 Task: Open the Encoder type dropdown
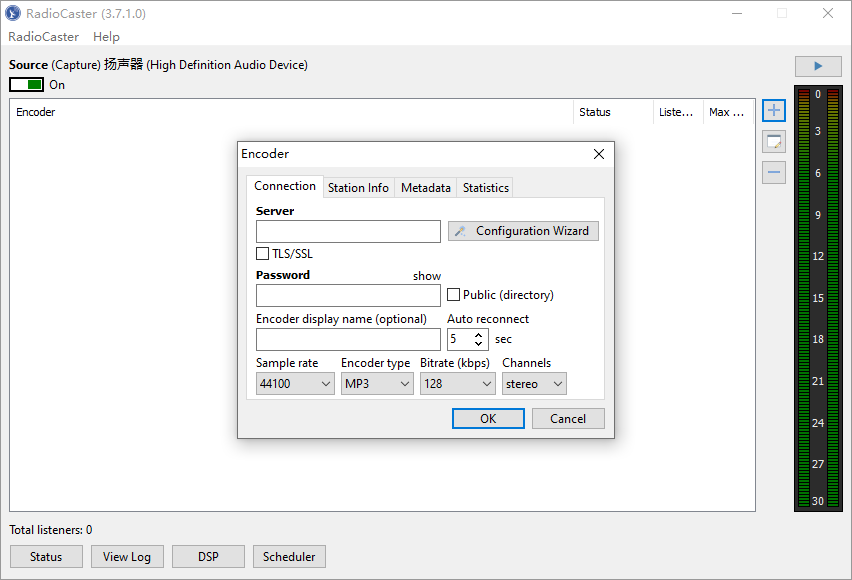[377, 384]
